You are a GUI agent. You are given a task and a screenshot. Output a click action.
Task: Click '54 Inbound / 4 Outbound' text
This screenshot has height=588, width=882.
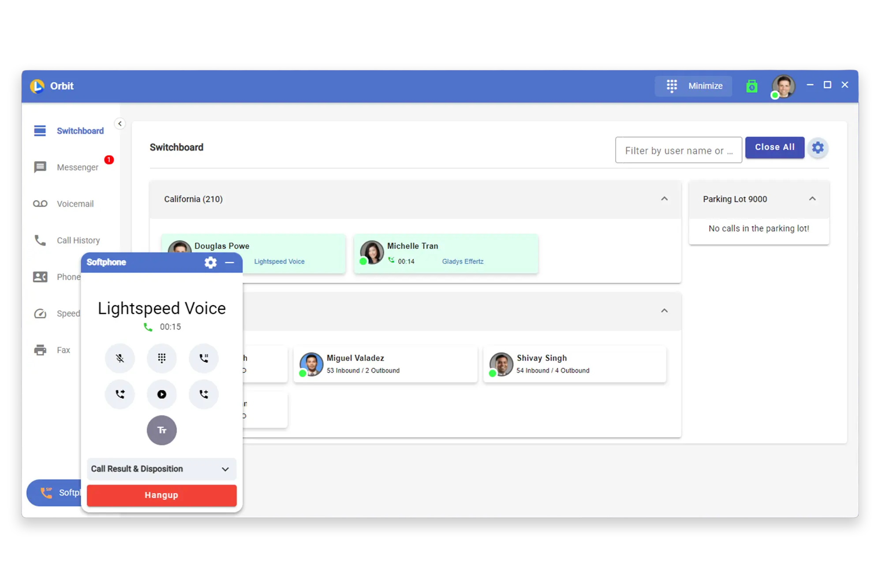(553, 371)
